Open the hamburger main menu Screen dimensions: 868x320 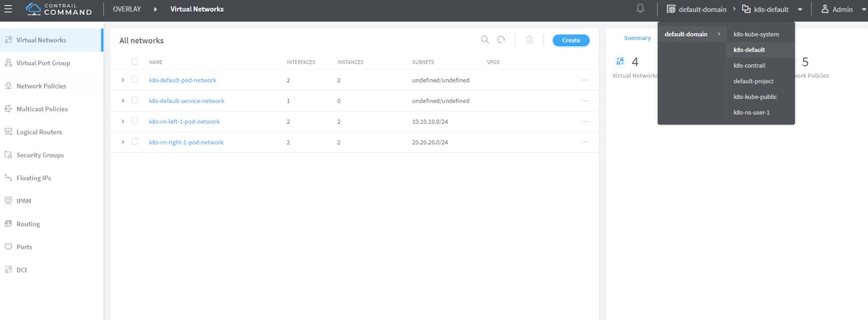coord(8,9)
